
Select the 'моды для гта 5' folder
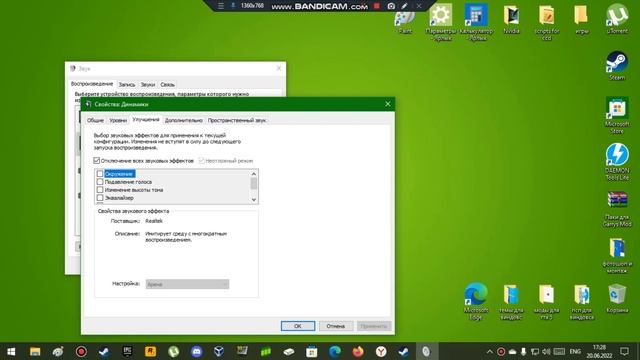547,301
